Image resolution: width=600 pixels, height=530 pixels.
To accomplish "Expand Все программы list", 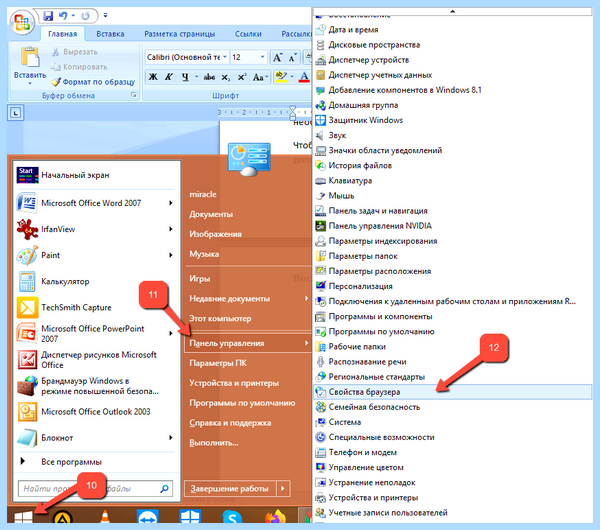I will click(x=96, y=462).
